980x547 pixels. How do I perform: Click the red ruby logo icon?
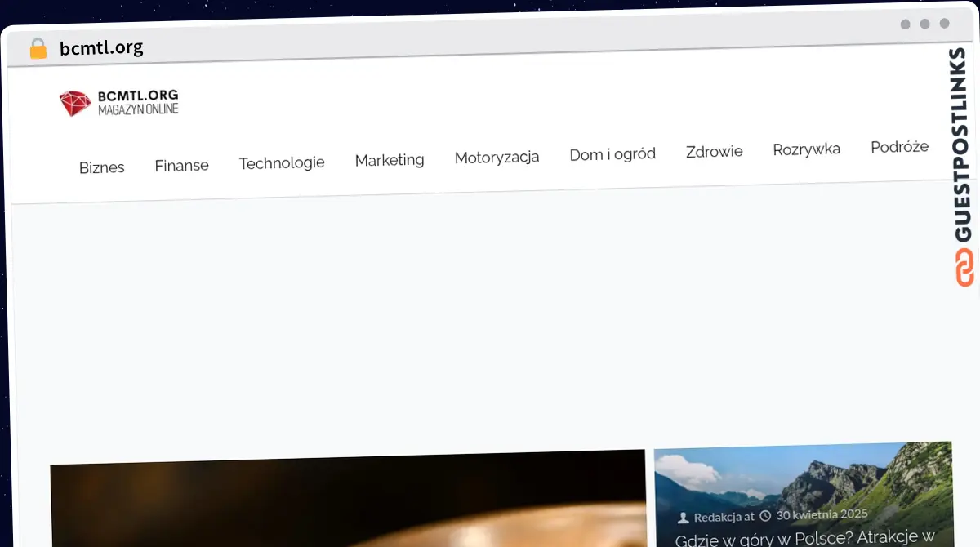point(75,103)
